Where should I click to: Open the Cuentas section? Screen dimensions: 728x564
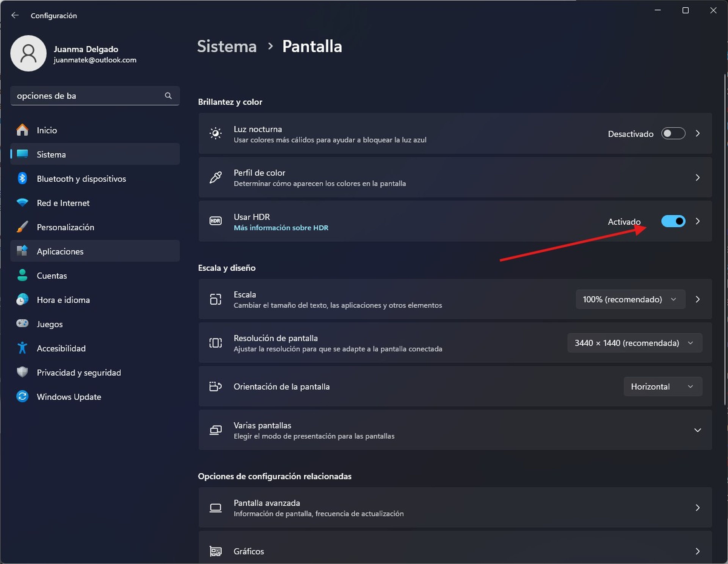[95, 276]
